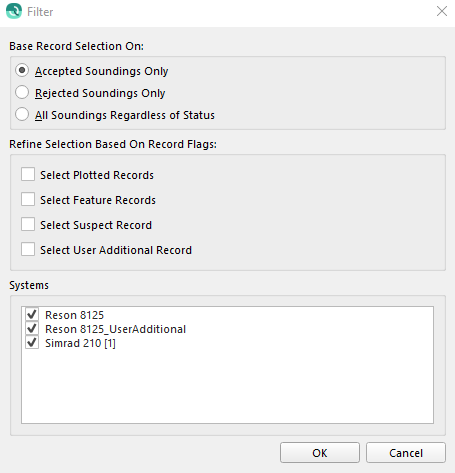Pick All Soundings Regardless of Status

(22, 114)
